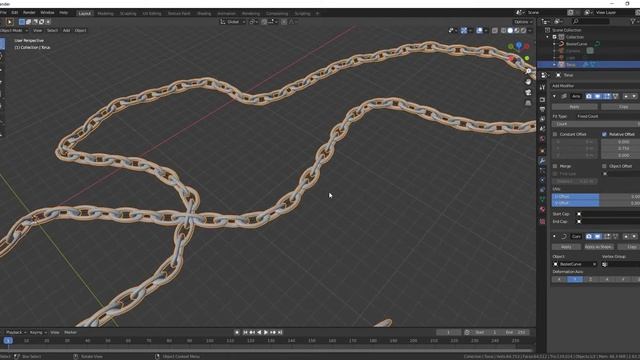This screenshot has width=640, height=360.
Task: Select X deformation axis button
Action: pos(559,280)
